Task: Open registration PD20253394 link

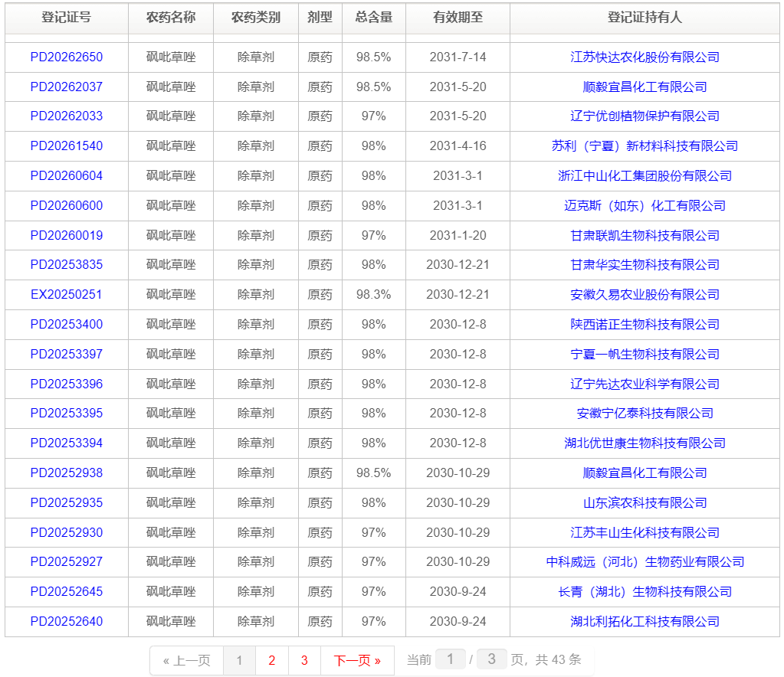Action: [x=67, y=443]
